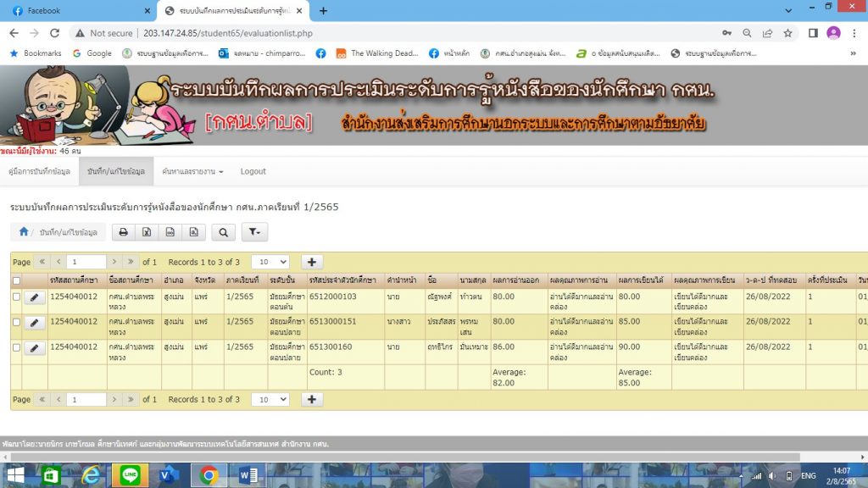Viewport: 868px width, 488px height.
Task: Tick the checkbox for student 6512000103
Action: (x=17, y=297)
